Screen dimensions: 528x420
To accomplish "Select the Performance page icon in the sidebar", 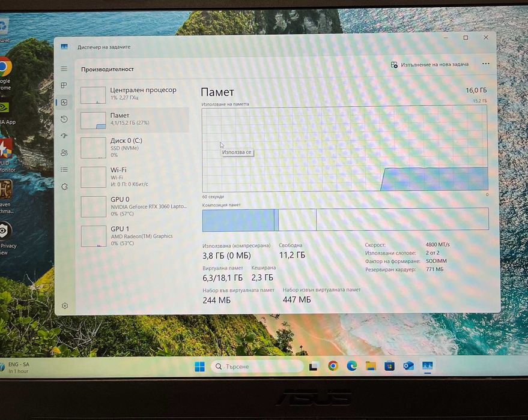I will 64,102.
